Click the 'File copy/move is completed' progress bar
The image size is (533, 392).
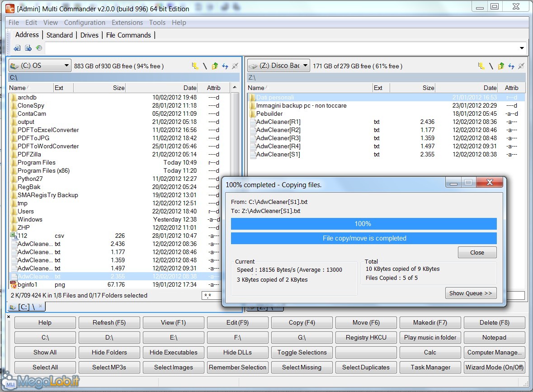[364, 238]
